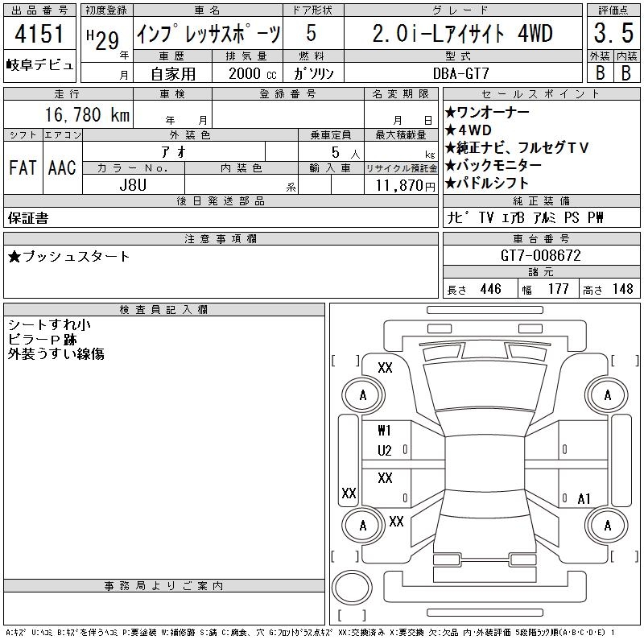644x644 pixels.
Task: Click the bottom-right tire circle marked A
Action: pyautogui.click(x=608, y=526)
